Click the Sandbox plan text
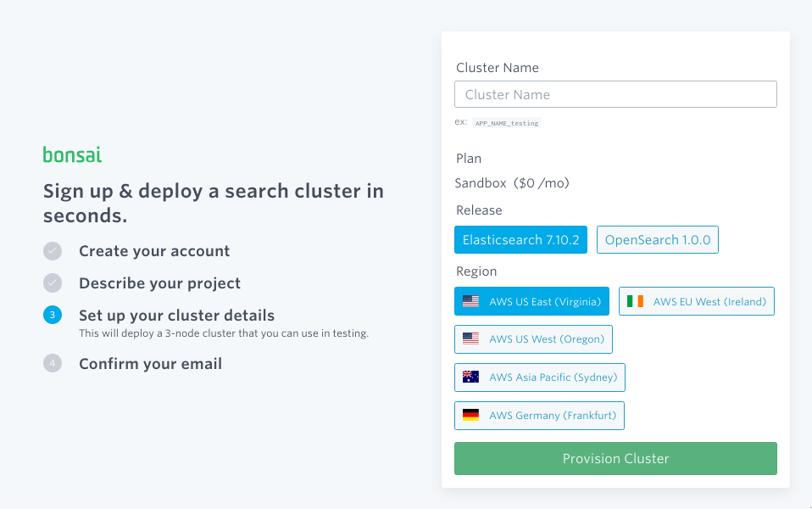The image size is (812, 509). pyautogui.click(x=510, y=182)
